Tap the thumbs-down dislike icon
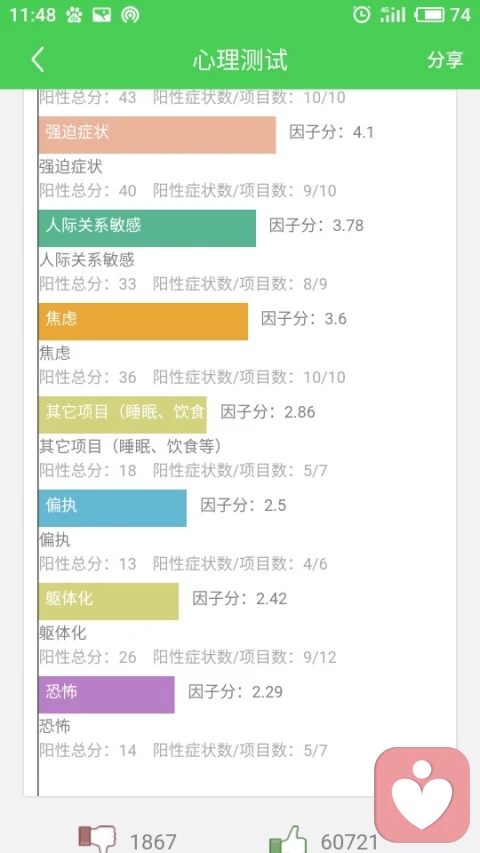The width and height of the screenshot is (480, 853). point(98,839)
